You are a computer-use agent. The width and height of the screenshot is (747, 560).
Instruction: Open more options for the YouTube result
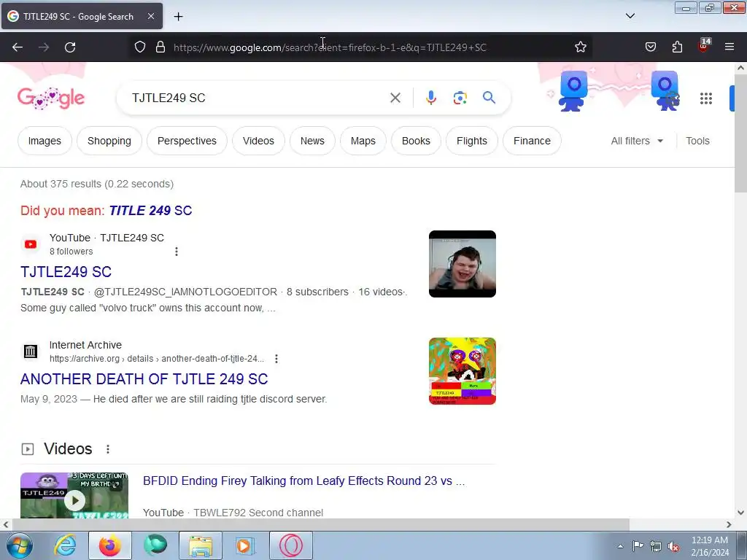click(177, 252)
